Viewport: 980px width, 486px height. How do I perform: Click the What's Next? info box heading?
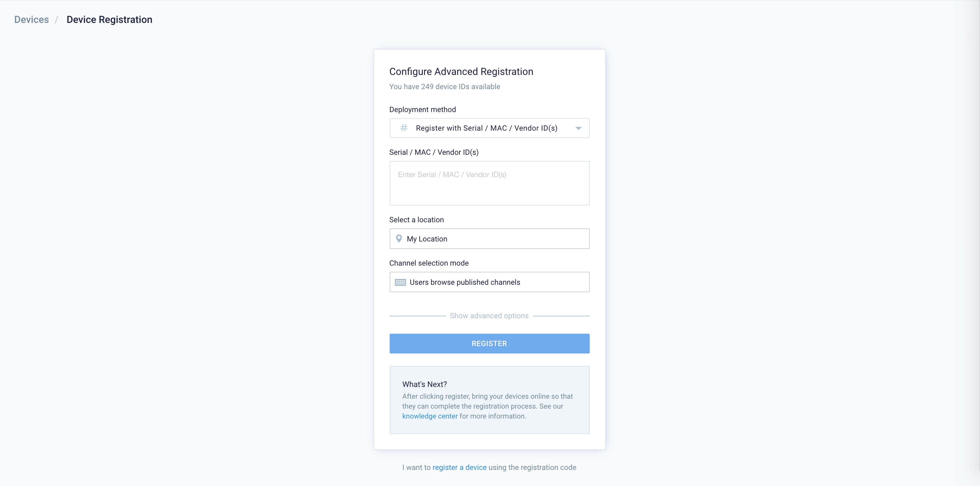(x=425, y=384)
